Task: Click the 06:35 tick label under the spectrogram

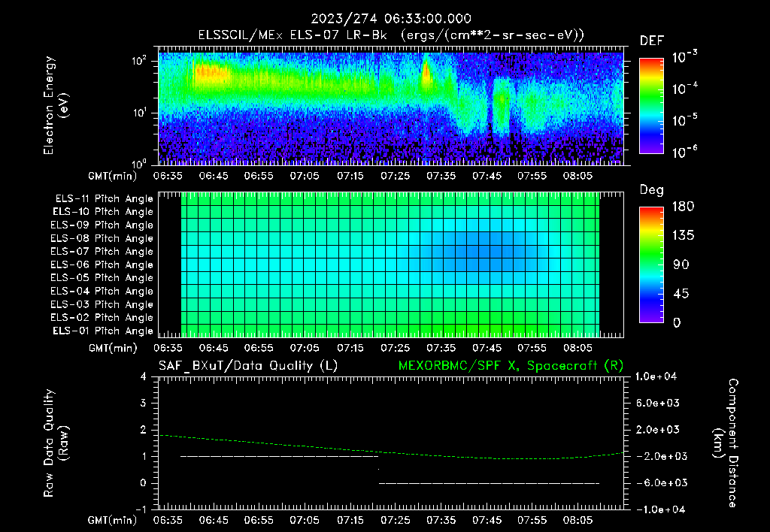Action: (x=168, y=176)
